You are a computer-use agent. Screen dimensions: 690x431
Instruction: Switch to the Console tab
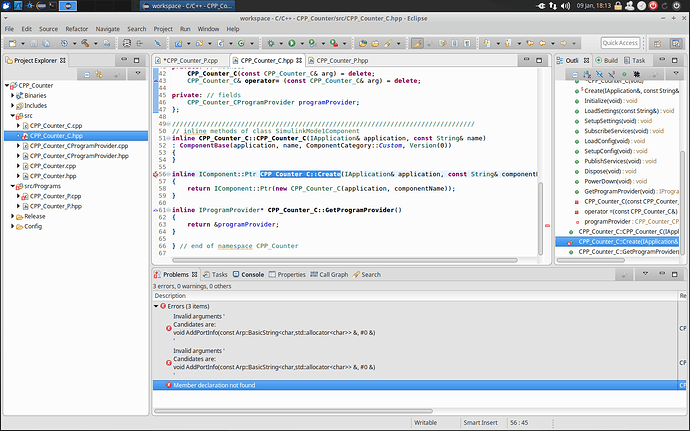coord(249,274)
